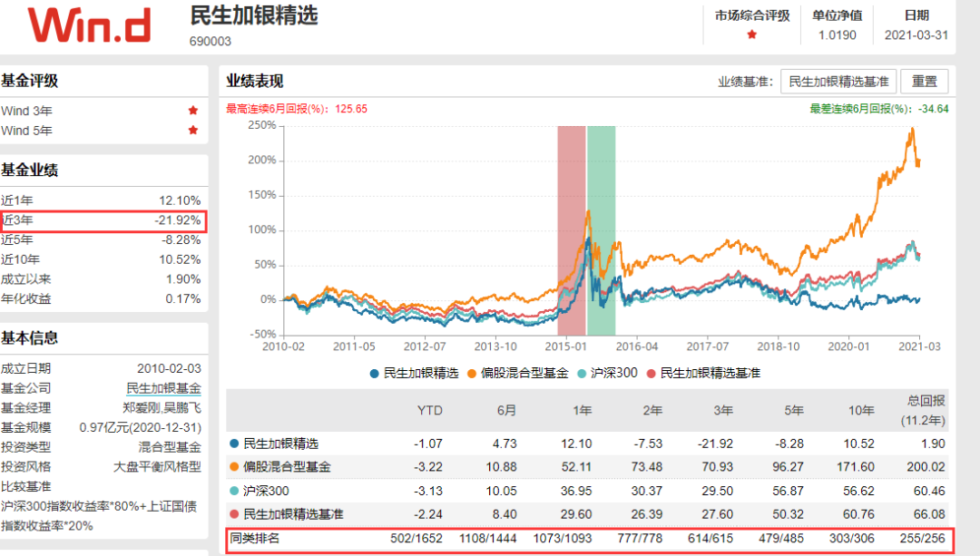Click the 单位净值 value 1.0190
This screenshot has width=980, height=556.
pos(837,35)
